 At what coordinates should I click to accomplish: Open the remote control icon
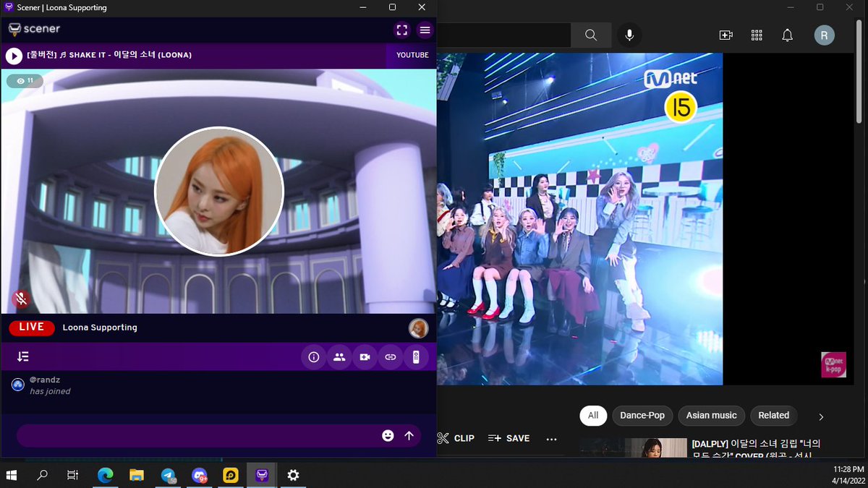(x=416, y=357)
